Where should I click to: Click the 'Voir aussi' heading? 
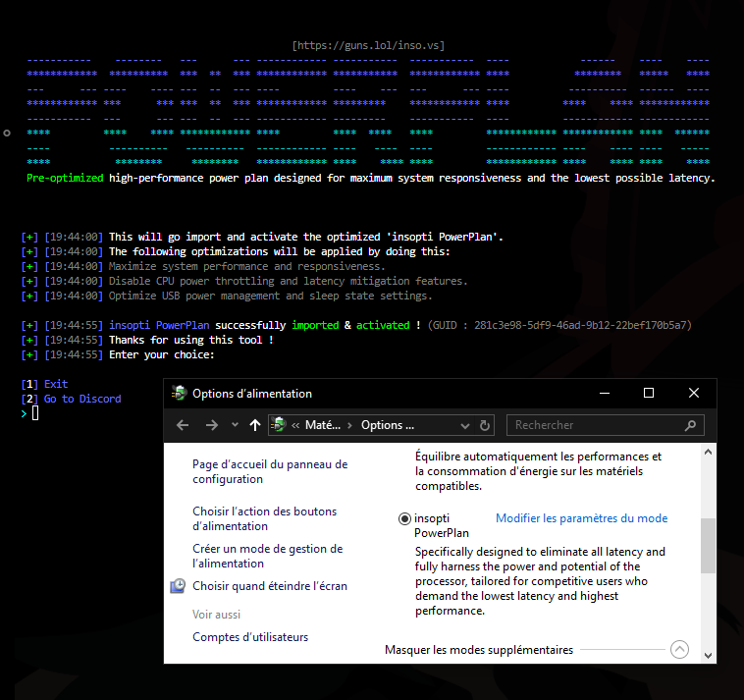click(216, 615)
